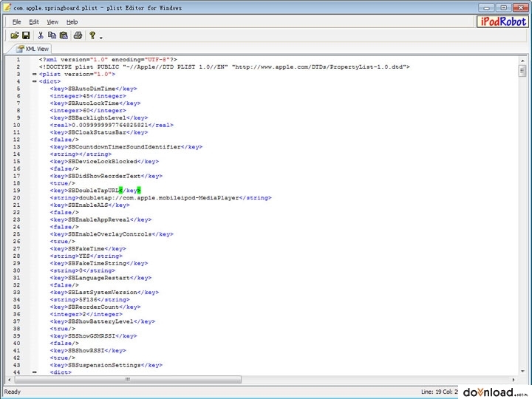
Task: Click the SBDoubleTapURL key line
Action: pos(95,191)
